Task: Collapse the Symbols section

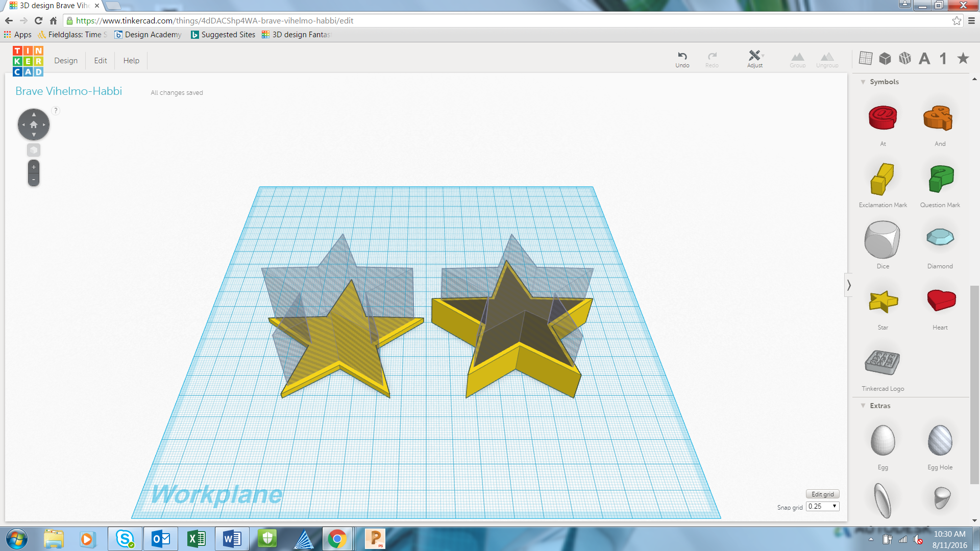Action: coord(863,82)
